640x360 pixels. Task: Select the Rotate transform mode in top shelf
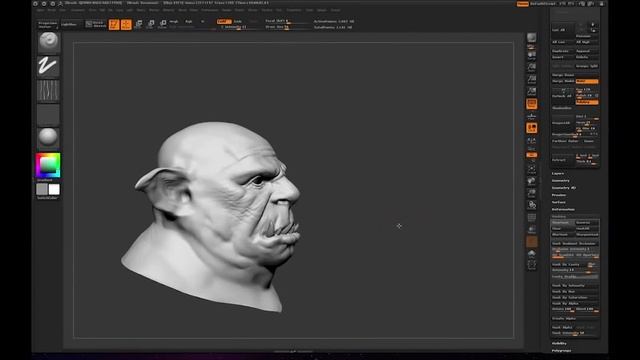(x=162, y=24)
